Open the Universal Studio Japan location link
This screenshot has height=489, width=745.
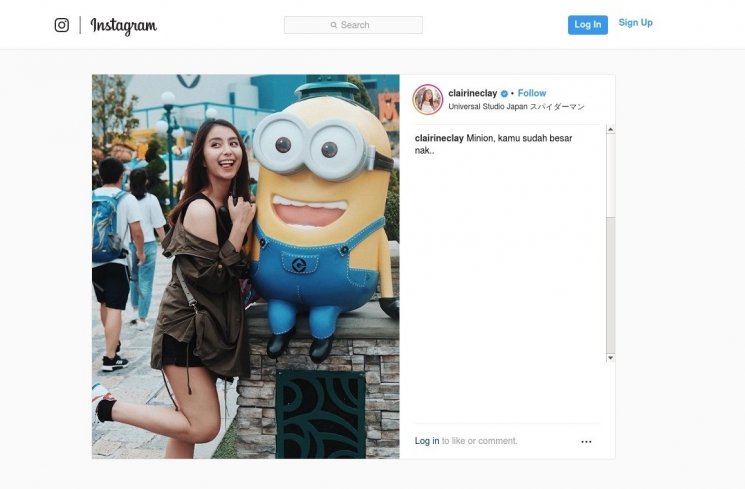point(516,106)
